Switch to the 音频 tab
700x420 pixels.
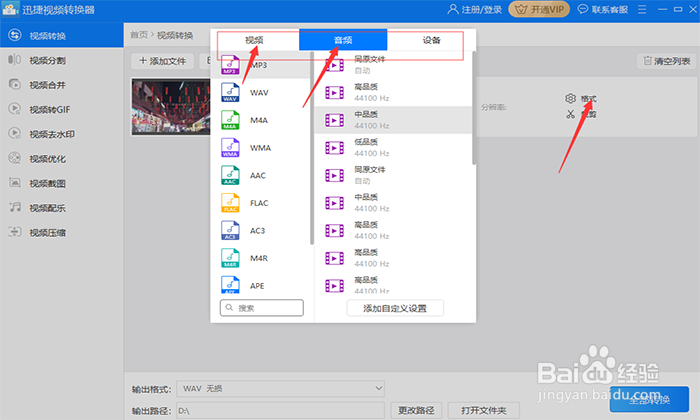tap(343, 40)
